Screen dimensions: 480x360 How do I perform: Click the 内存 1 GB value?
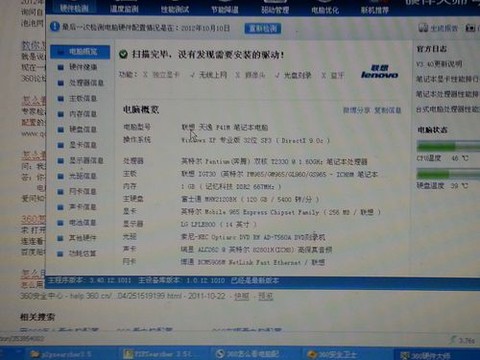231,187
